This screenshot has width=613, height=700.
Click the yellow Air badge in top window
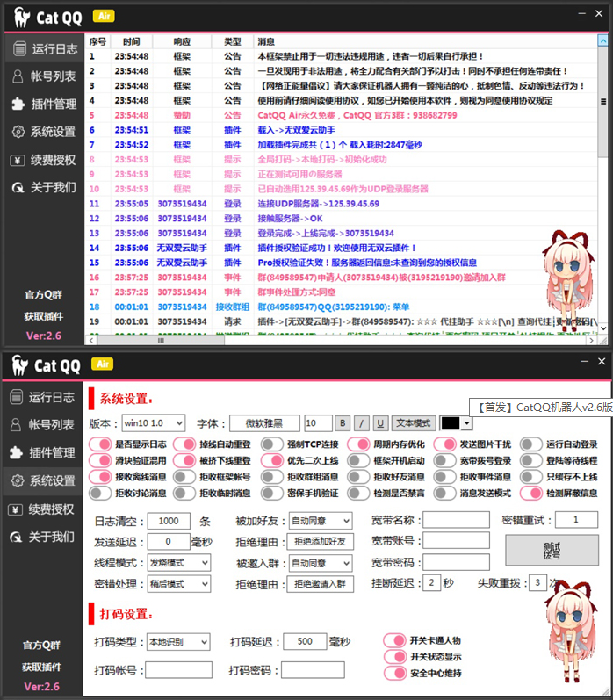point(104,17)
